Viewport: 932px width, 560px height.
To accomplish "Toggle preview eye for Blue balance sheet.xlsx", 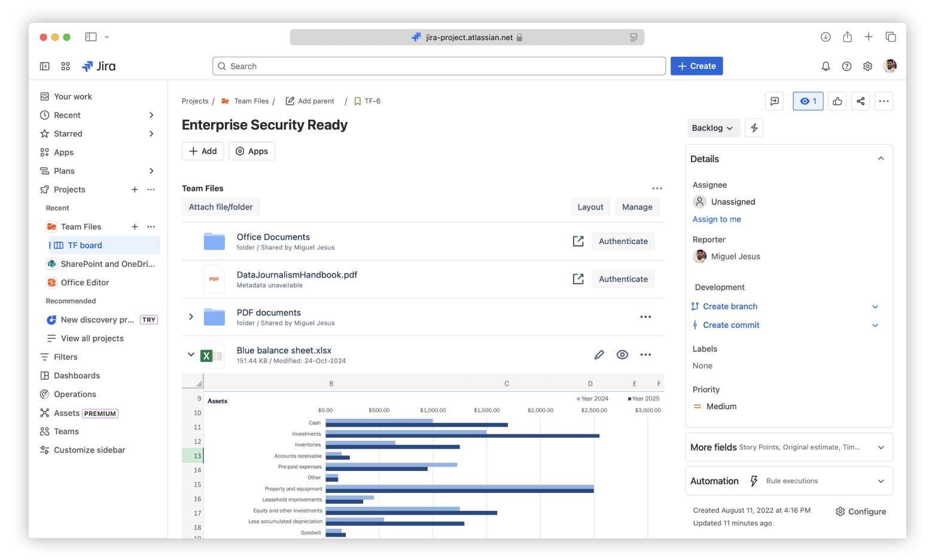I will coord(622,355).
